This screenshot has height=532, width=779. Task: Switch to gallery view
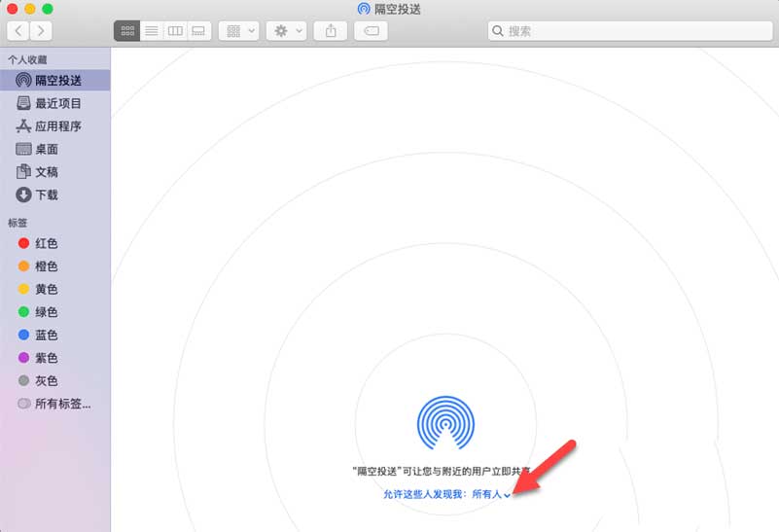(198, 31)
